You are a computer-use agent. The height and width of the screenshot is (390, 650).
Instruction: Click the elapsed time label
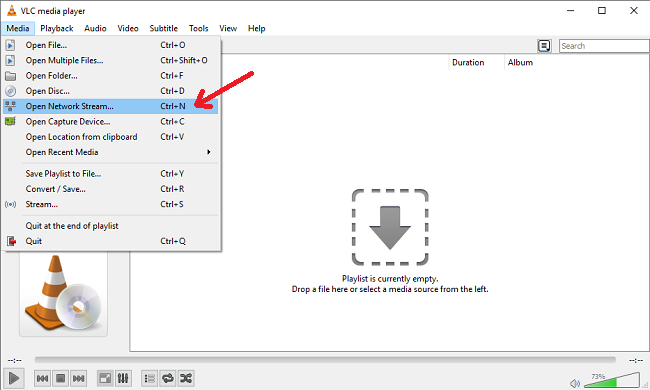pos(15,360)
